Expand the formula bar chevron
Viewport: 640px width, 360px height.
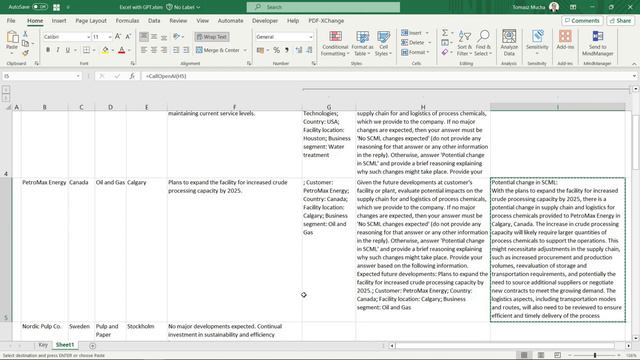tap(634, 76)
